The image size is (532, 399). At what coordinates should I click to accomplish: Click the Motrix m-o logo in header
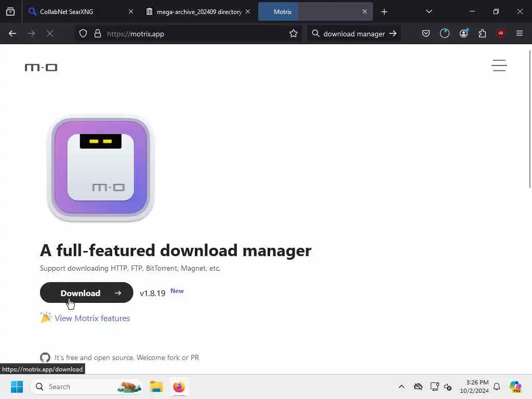click(41, 68)
